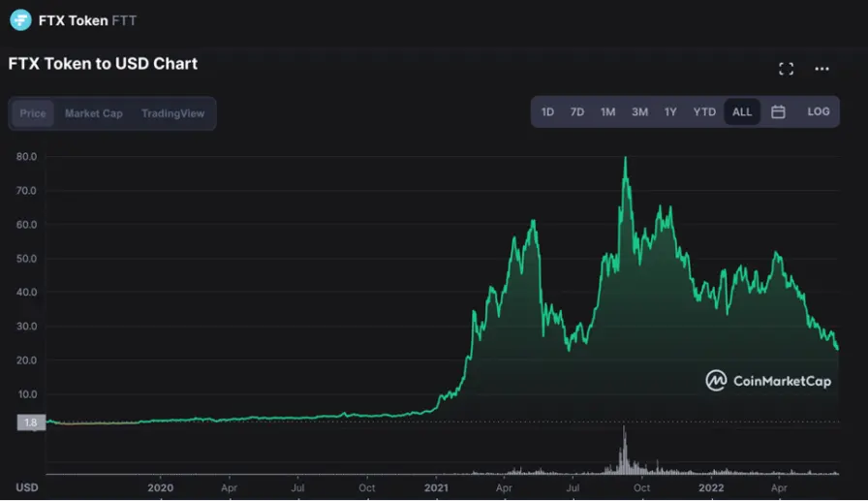Set chart range to YTD
Screen dimensions: 868x501
click(704, 111)
